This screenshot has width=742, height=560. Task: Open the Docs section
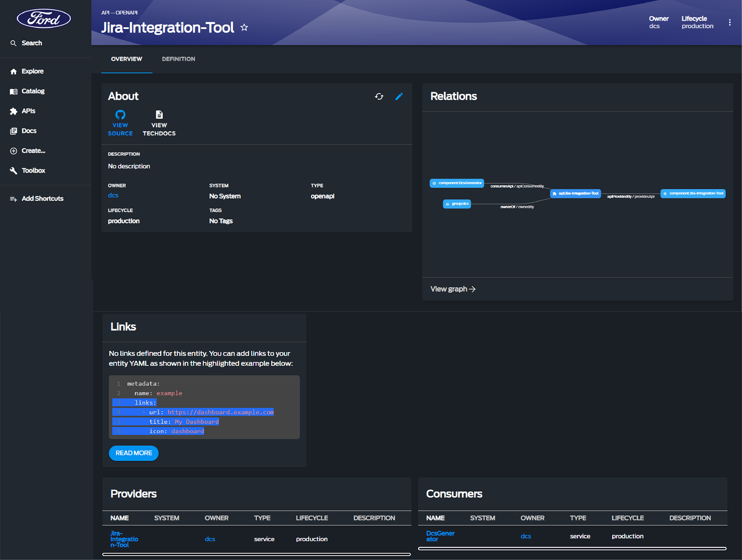point(23,131)
